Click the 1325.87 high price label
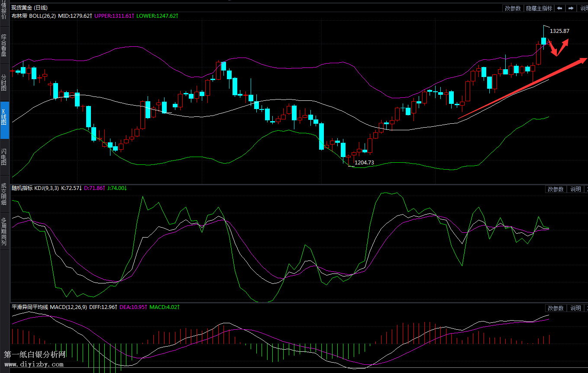This screenshot has height=373, width=588. pyautogui.click(x=559, y=31)
